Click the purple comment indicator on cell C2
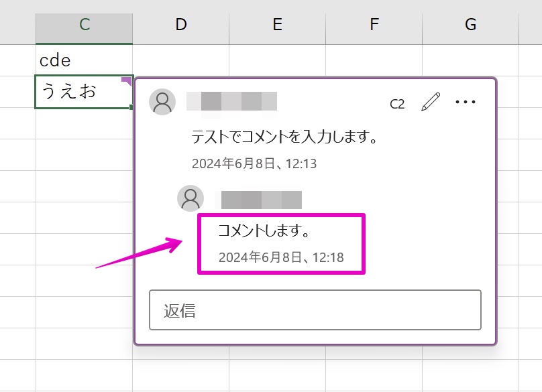This screenshot has width=542, height=392. coord(127,82)
